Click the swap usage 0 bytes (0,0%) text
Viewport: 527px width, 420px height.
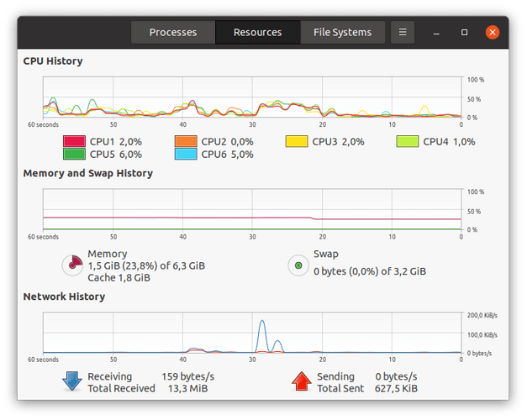[345, 271]
